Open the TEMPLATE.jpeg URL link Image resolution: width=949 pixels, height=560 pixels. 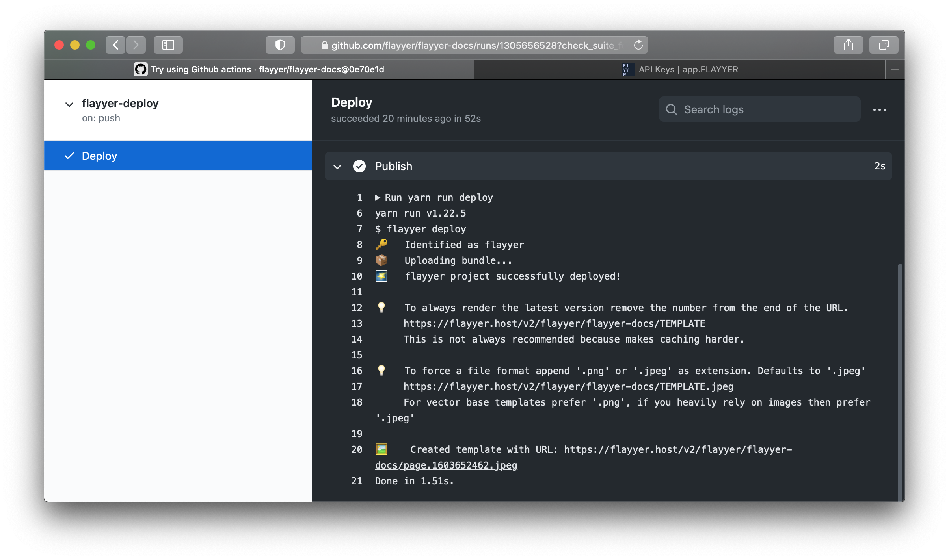[x=568, y=387]
